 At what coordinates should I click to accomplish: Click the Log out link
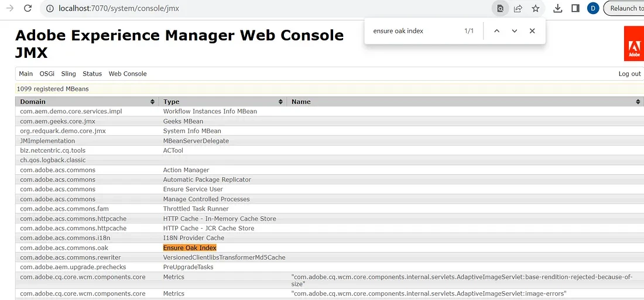tap(629, 74)
